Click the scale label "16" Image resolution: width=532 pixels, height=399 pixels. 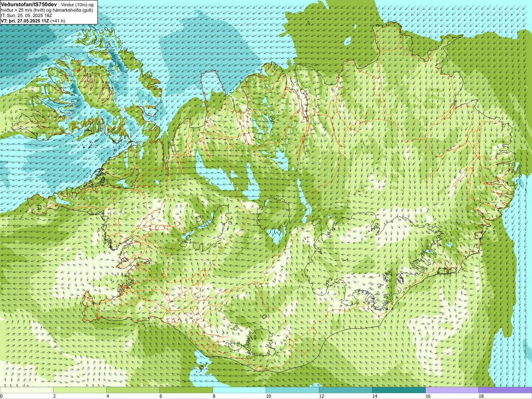(x=428, y=397)
